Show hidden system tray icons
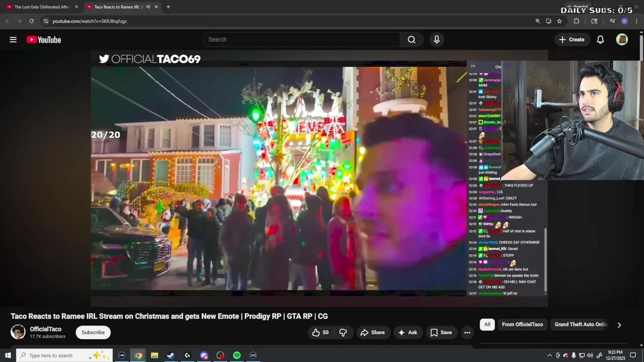Image resolution: width=644 pixels, height=362 pixels. click(549, 355)
